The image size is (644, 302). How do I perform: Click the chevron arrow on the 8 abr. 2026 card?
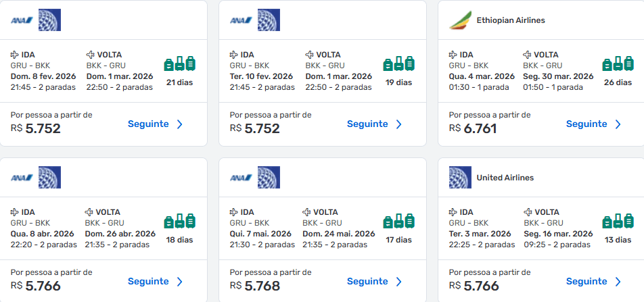tap(179, 282)
